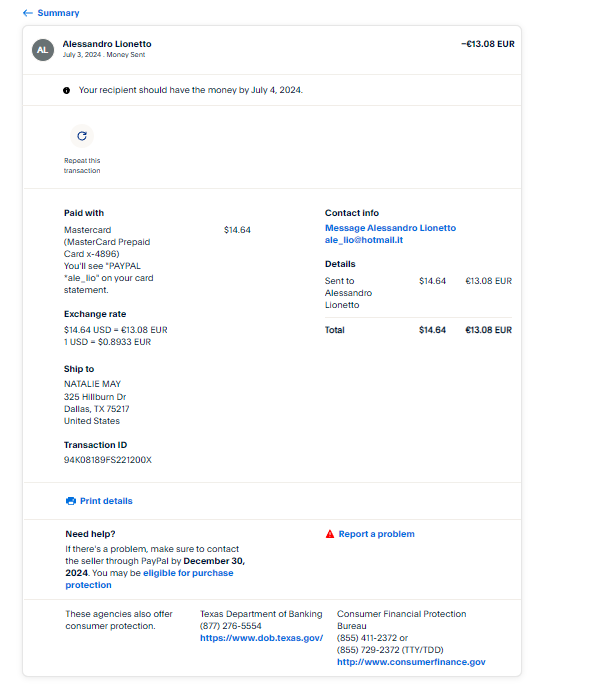This screenshot has height=688, width=611.
Task: Click the AL avatar icon
Action: (x=43, y=50)
